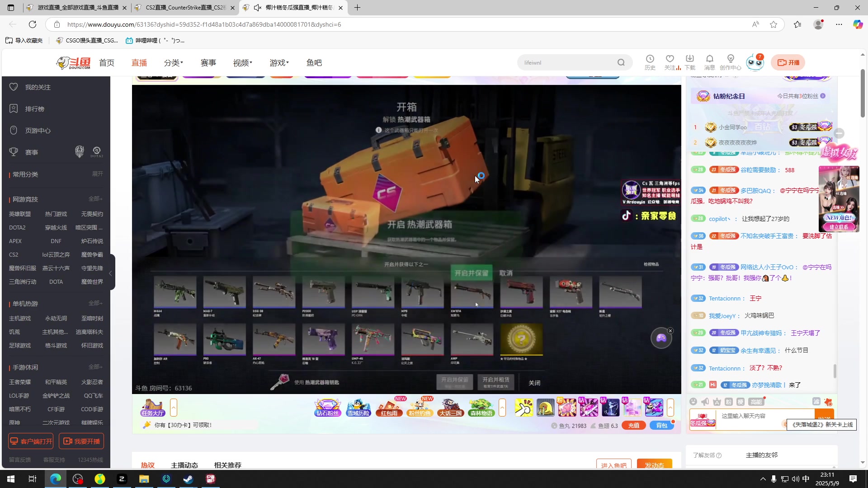
Task: Open the 森林物语 activity icon
Action: pyautogui.click(x=481, y=408)
